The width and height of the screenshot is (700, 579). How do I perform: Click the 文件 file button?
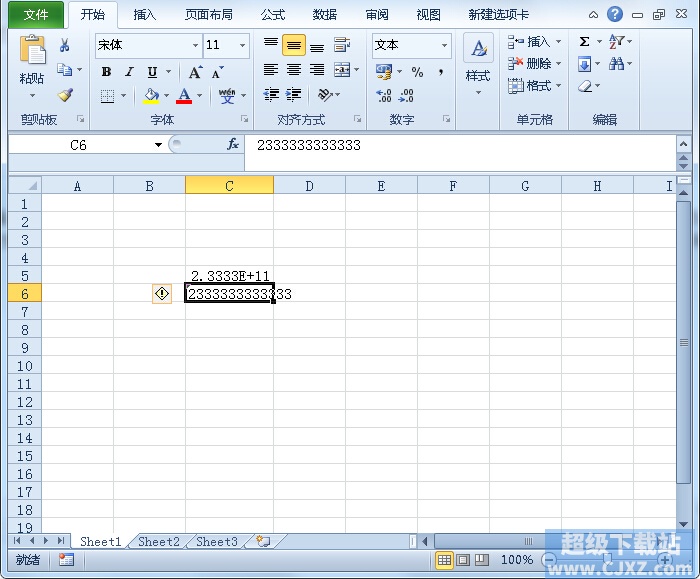(x=36, y=15)
